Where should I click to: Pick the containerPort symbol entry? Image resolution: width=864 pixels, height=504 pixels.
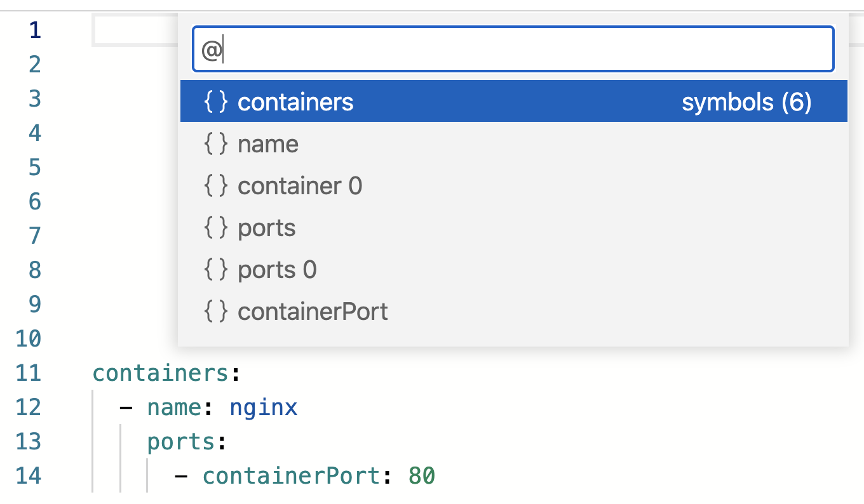[313, 312]
